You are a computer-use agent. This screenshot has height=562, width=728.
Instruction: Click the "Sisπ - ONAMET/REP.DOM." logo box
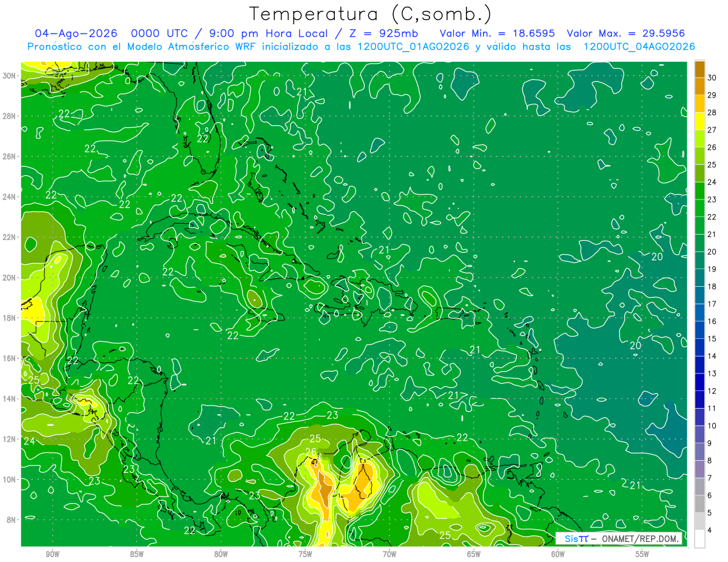pyautogui.click(x=619, y=538)
